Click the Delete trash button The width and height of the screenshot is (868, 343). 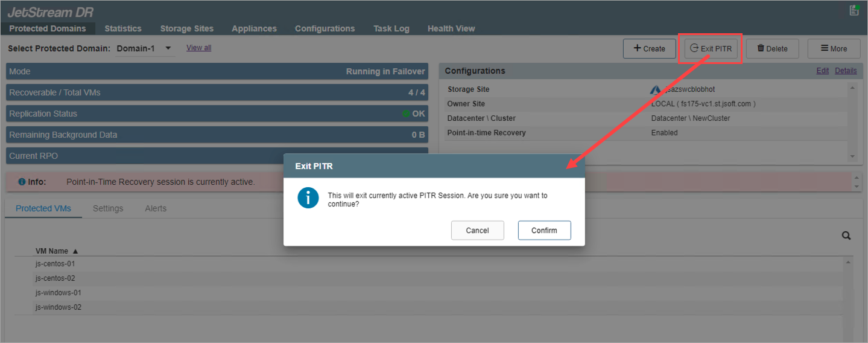click(x=772, y=49)
